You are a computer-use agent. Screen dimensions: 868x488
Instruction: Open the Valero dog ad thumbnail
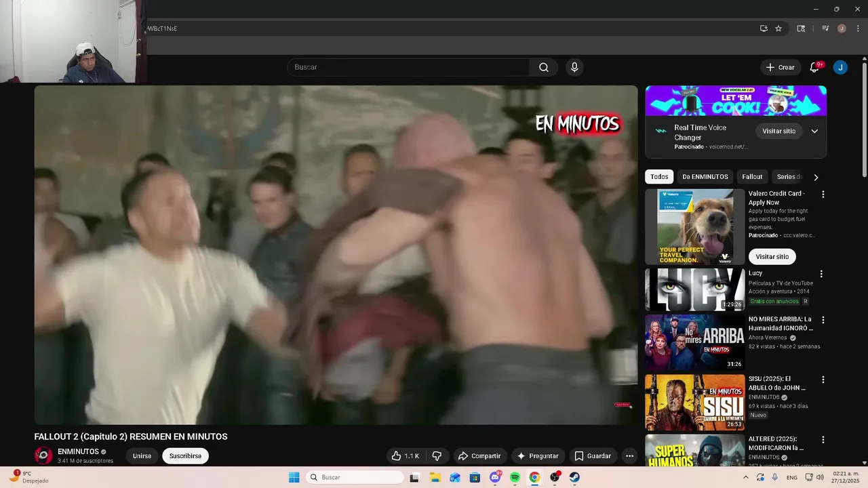(x=694, y=226)
